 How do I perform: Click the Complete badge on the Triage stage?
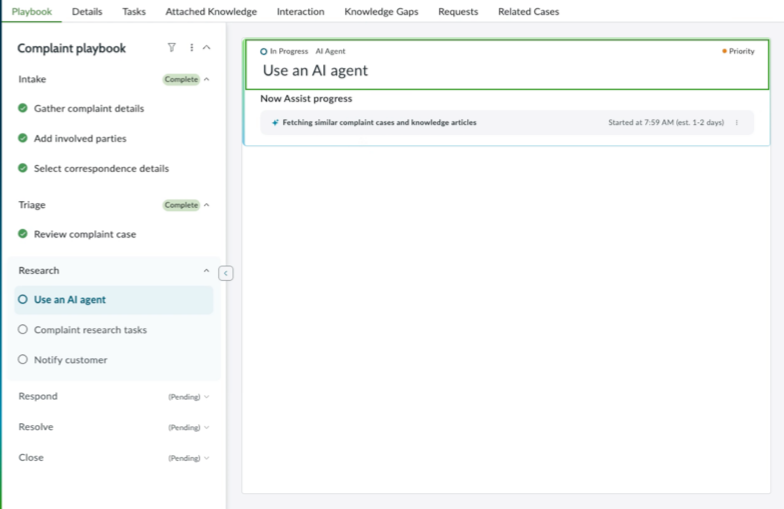coord(181,205)
